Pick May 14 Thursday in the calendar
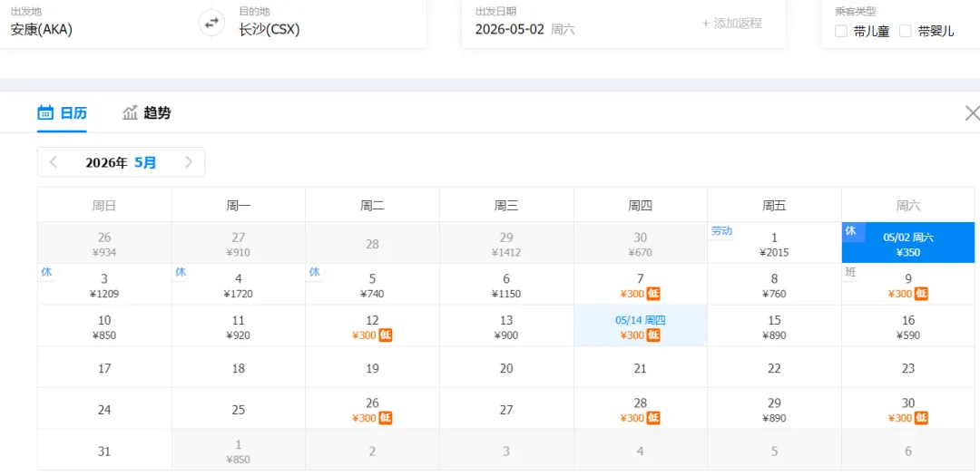 click(640, 326)
